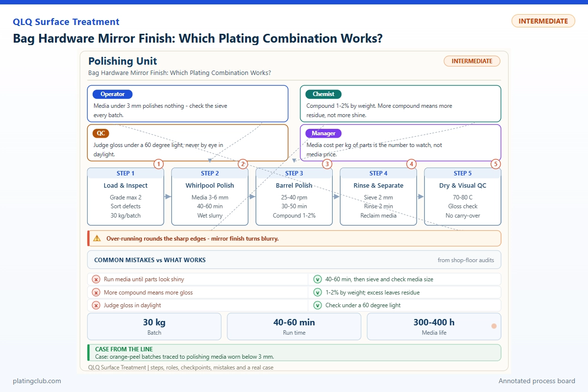Select the Chemist role tag
The height and width of the screenshot is (392, 588).
[323, 94]
